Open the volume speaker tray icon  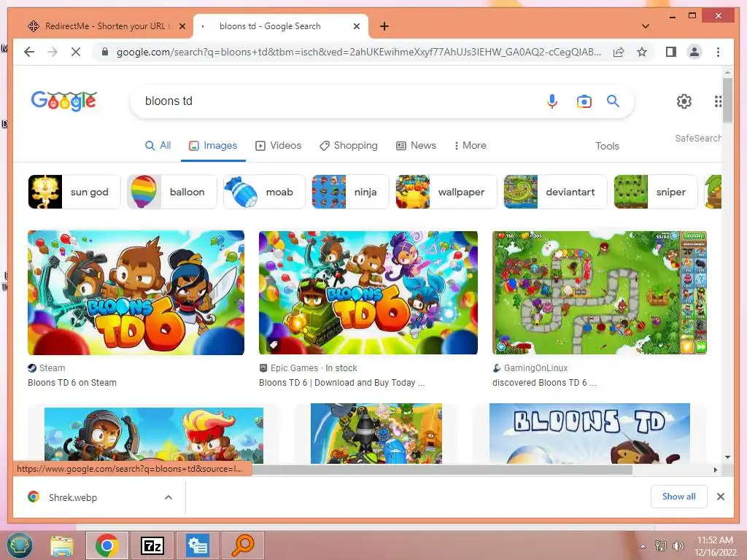678,546
